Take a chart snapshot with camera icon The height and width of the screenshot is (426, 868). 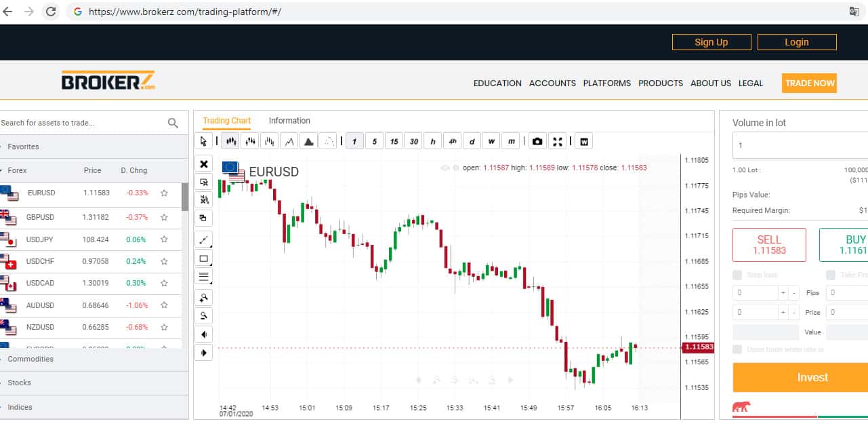(537, 141)
